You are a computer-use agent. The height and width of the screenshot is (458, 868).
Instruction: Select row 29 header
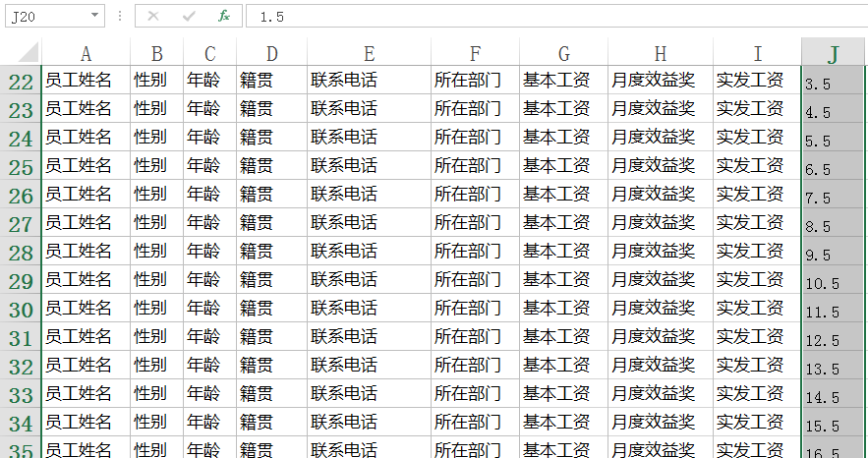[21, 280]
